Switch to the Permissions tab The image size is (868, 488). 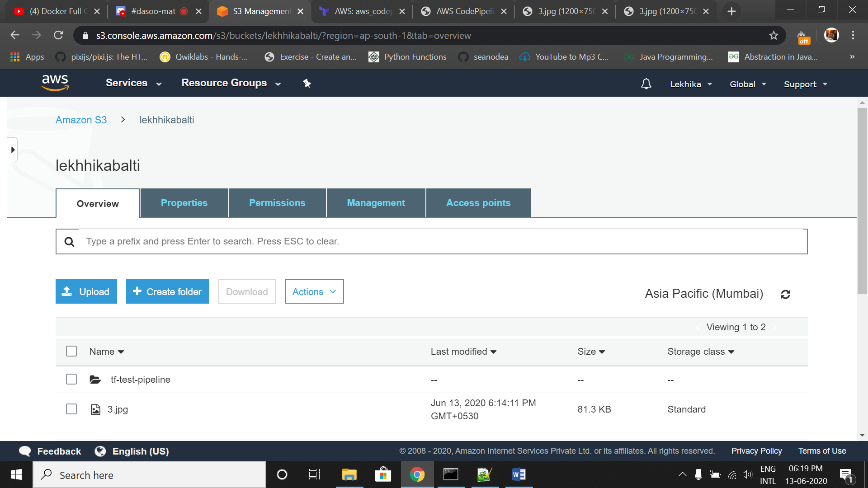click(277, 203)
